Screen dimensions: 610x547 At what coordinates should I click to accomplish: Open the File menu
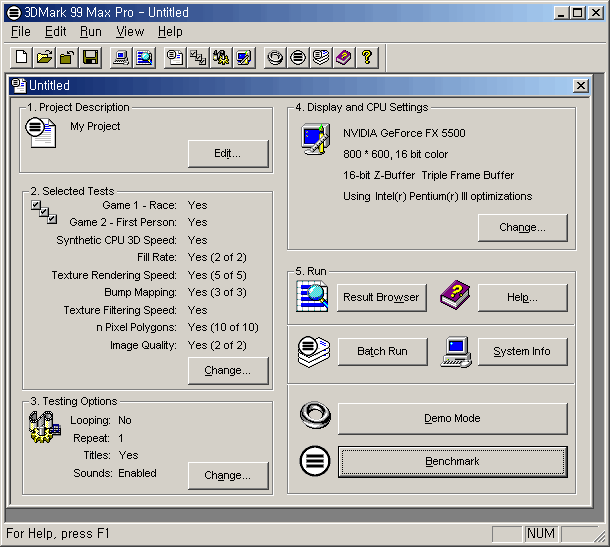[21, 32]
